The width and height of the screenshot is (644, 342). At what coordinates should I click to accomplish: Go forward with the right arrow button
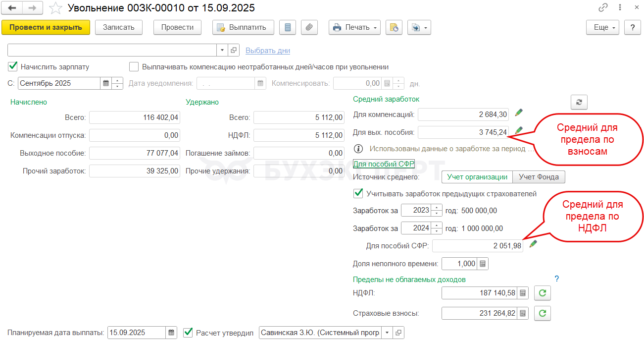(33, 8)
